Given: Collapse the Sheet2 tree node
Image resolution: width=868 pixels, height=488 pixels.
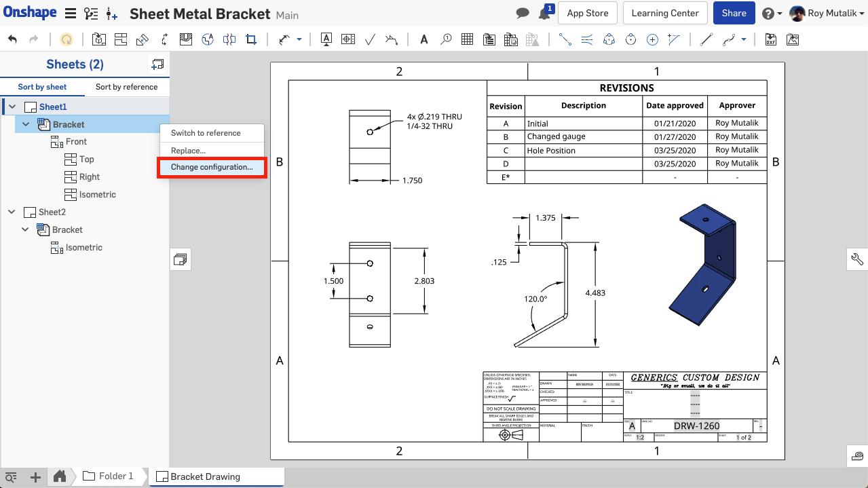Looking at the screenshot, I should pos(12,212).
